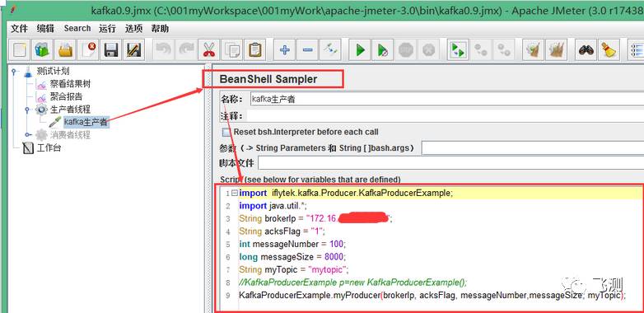644x313 pixels.
Task: Clear results single broom icon
Action: pos(533,50)
